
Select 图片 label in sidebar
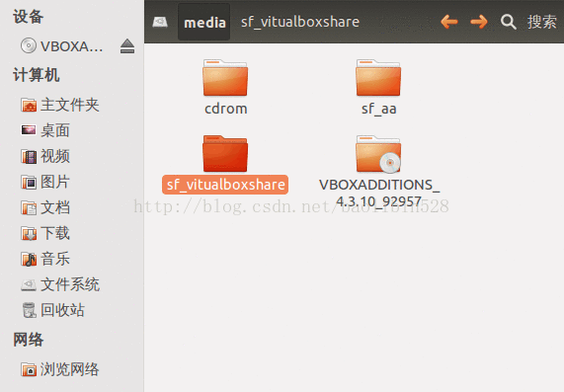pos(55,182)
